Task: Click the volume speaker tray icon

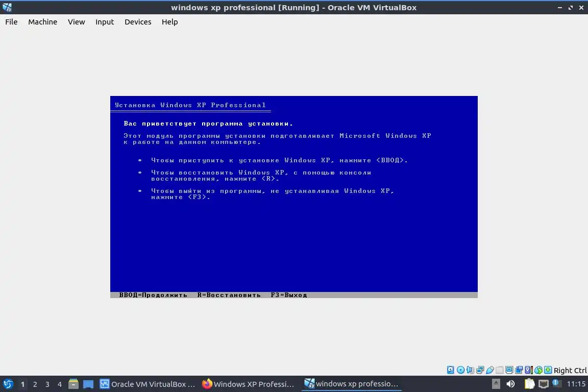Action: [510, 384]
